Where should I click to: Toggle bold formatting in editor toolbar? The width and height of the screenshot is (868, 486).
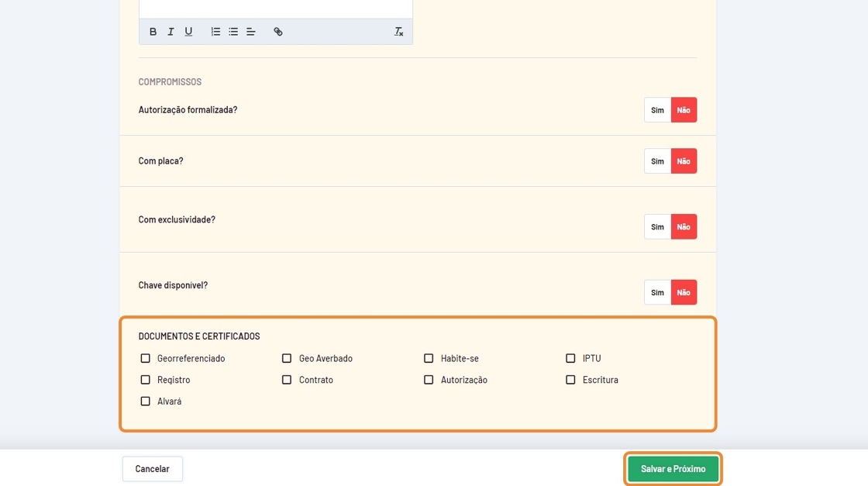point(153,32)
